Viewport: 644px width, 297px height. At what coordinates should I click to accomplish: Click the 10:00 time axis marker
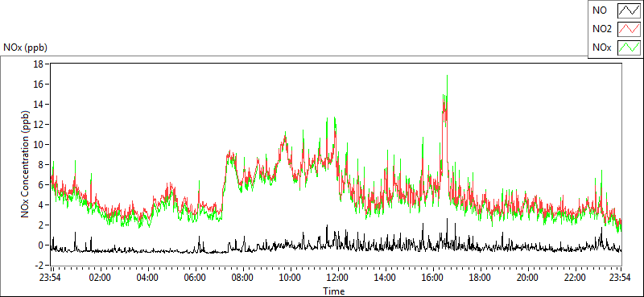pos(290,278)
